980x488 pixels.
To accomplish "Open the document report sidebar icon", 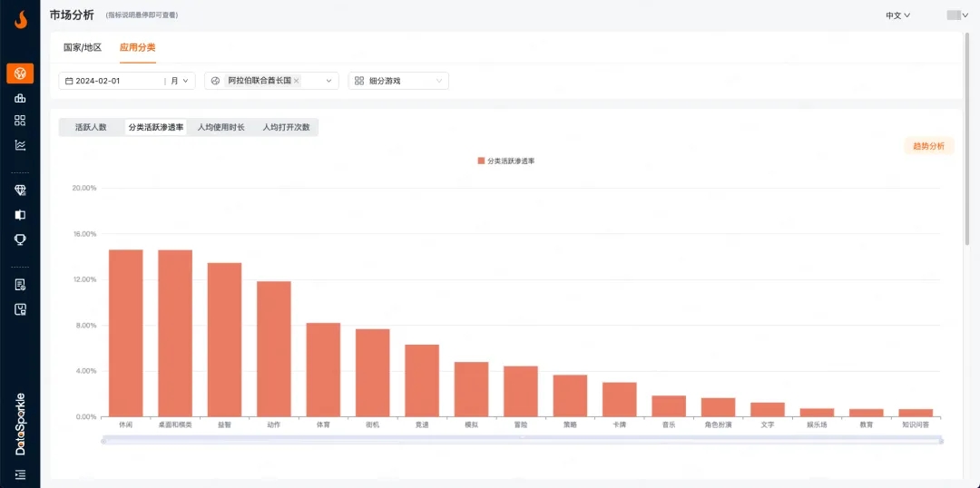I will tap(20, 285).
